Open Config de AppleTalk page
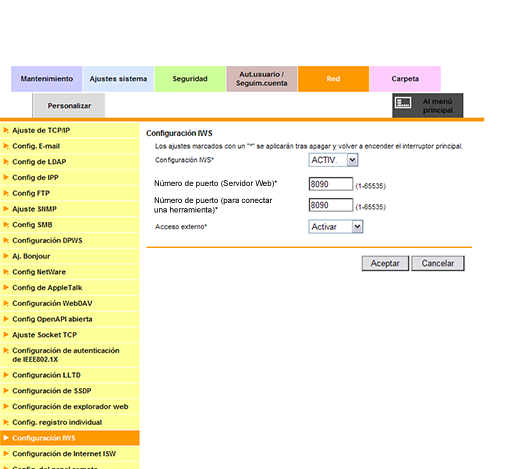 click(70, 287)
